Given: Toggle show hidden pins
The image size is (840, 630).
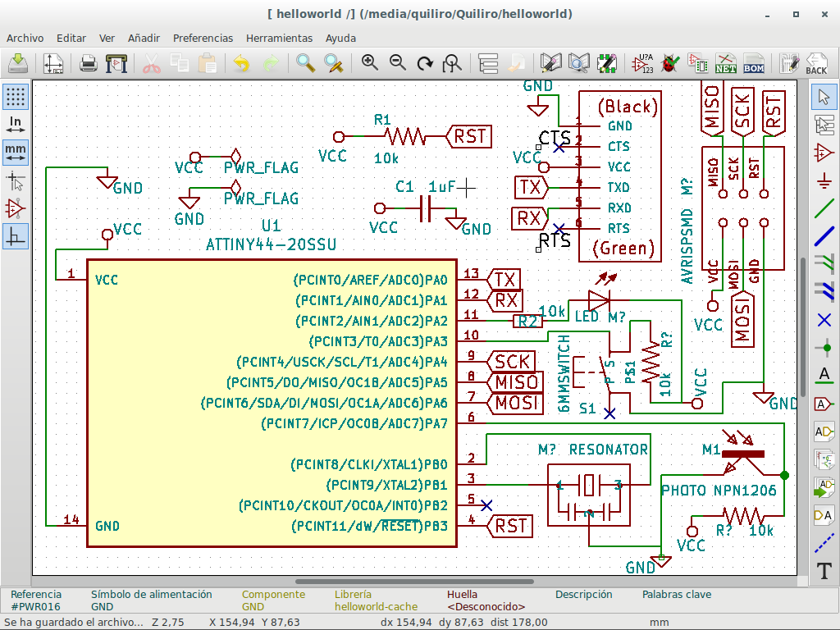Looking at the screenshot, I should pos(15,208).
